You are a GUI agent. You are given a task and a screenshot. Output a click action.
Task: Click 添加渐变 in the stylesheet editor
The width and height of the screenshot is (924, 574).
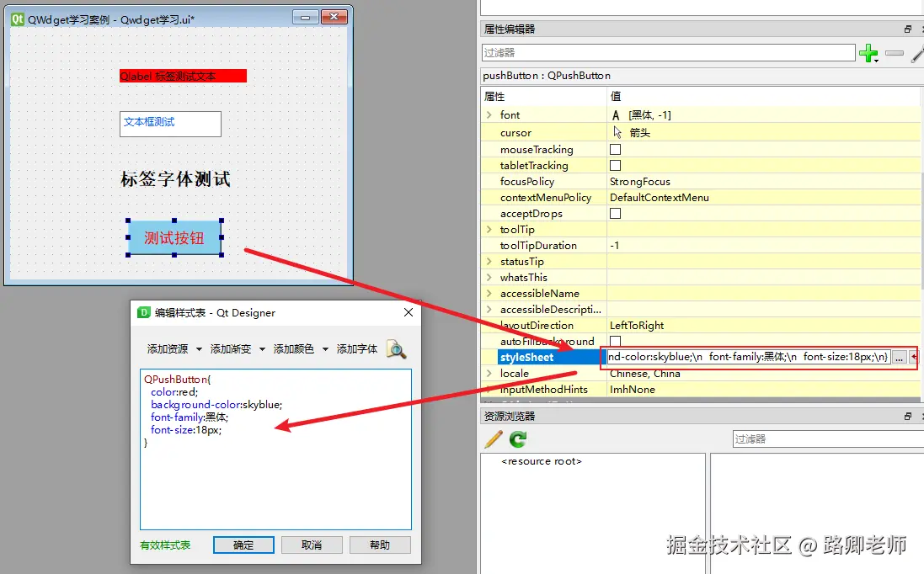tap(231, 349)
